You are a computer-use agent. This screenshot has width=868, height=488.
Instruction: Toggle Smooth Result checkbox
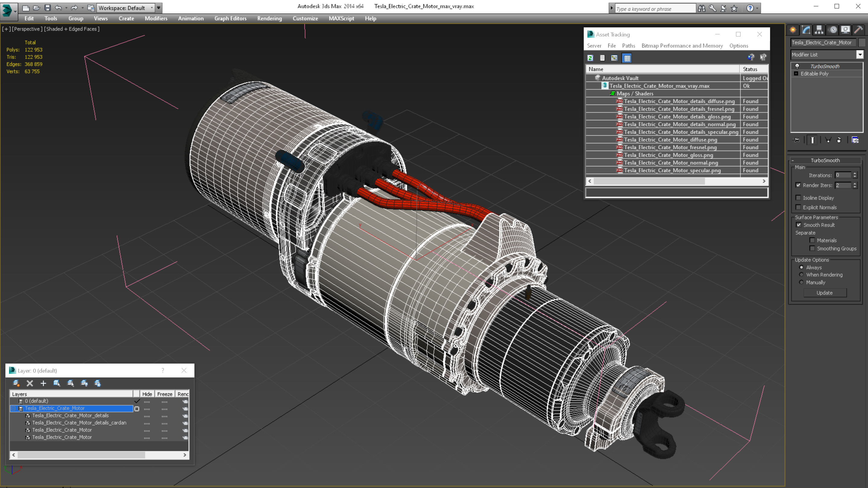pos(799,225)
